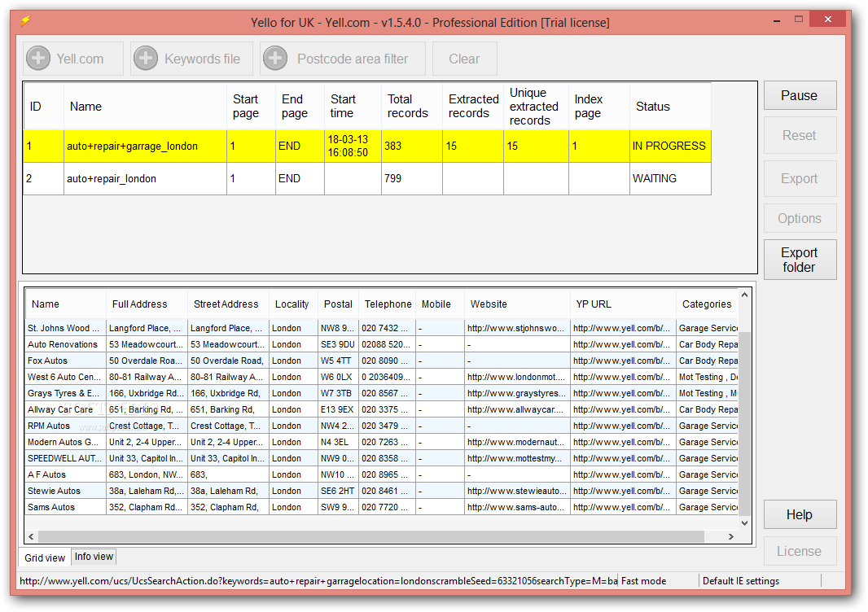
Task: Click the Unique extracted records column header
Action: pyautogui.click(x=536, y=107)
